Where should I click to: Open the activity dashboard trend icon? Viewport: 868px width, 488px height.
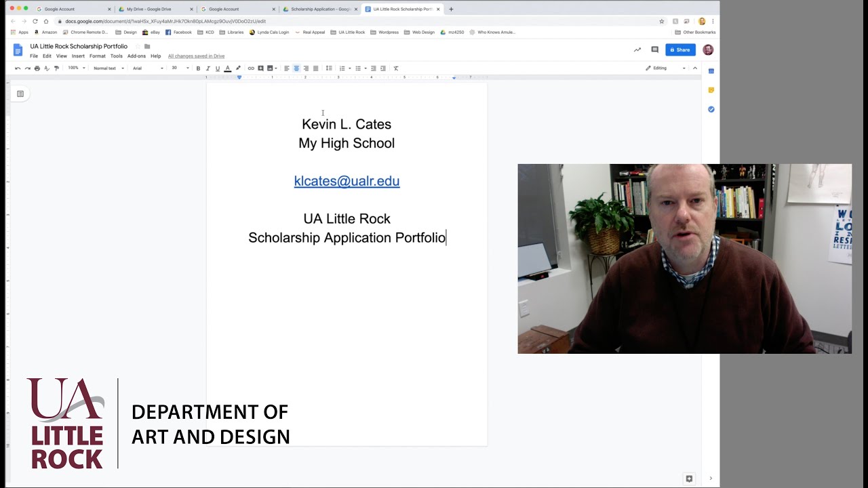click(x=637, y=49)
